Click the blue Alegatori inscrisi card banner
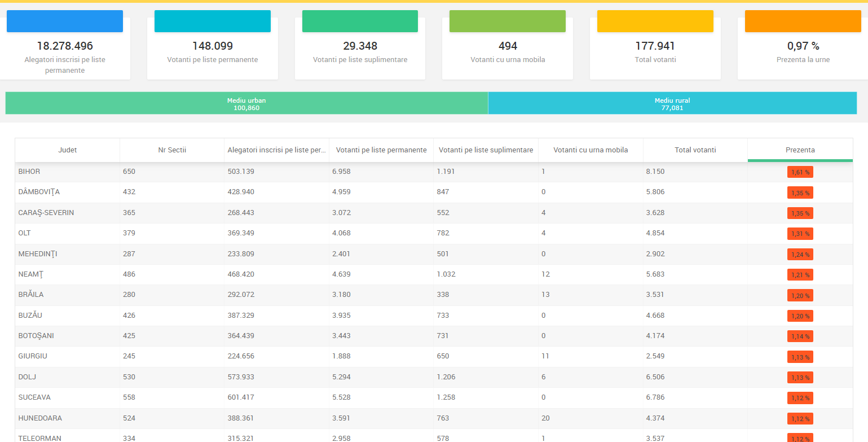 coord(65,21)
